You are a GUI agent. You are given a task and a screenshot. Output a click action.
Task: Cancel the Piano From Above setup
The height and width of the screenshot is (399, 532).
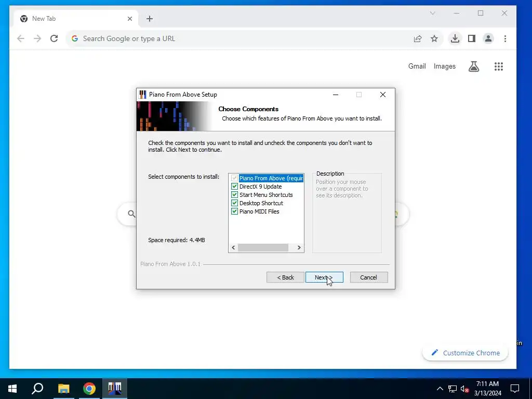point(369,277)
